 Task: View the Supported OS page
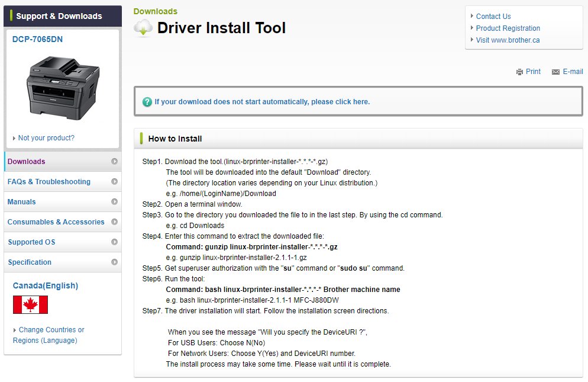coord(63,242)
